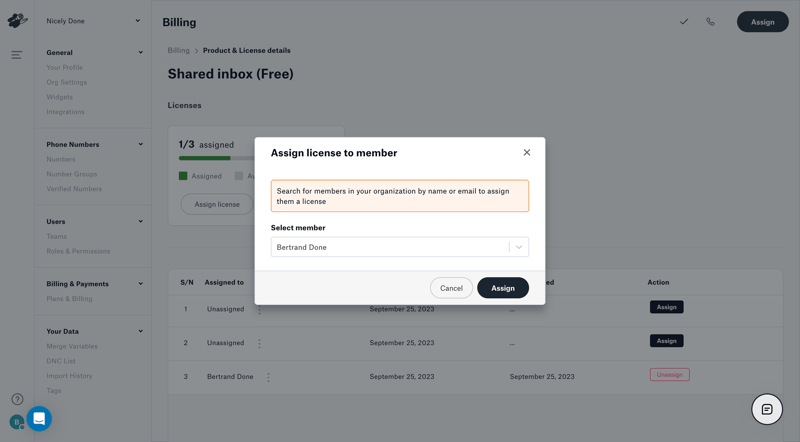
Task: Open Teams in sidebar
Action: pyautogui.click(x=57, y=236)
